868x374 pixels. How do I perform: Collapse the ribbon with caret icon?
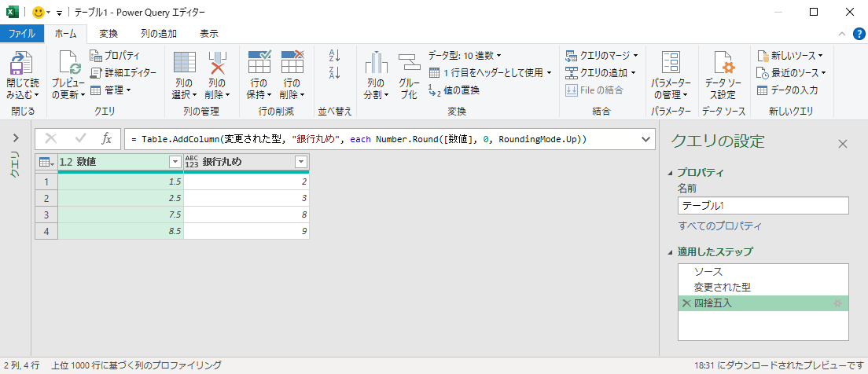click(x=842, y=34)
